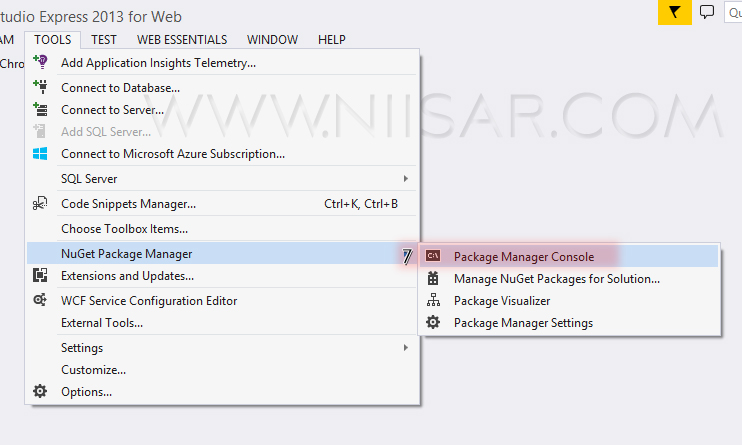Viewport: 742px width, 445px height.
Task: Click the Package Manager Settings gear icon
Action: tap(433, 322)
